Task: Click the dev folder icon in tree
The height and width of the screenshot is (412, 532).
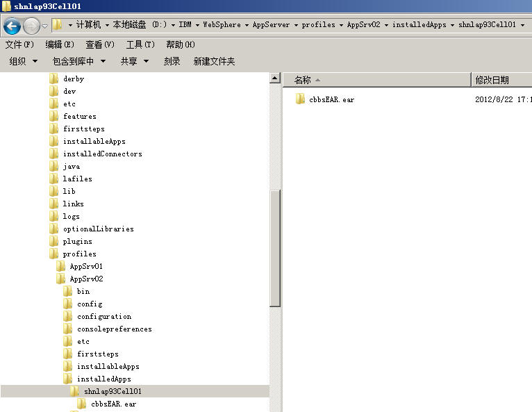Action: [x=53, y=91]
